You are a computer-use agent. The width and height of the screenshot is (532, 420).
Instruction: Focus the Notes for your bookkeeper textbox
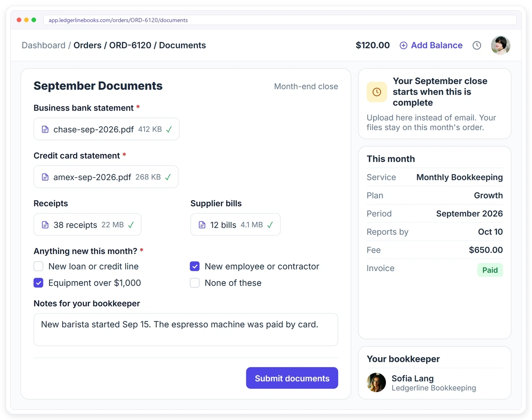(x=186, y=330)
